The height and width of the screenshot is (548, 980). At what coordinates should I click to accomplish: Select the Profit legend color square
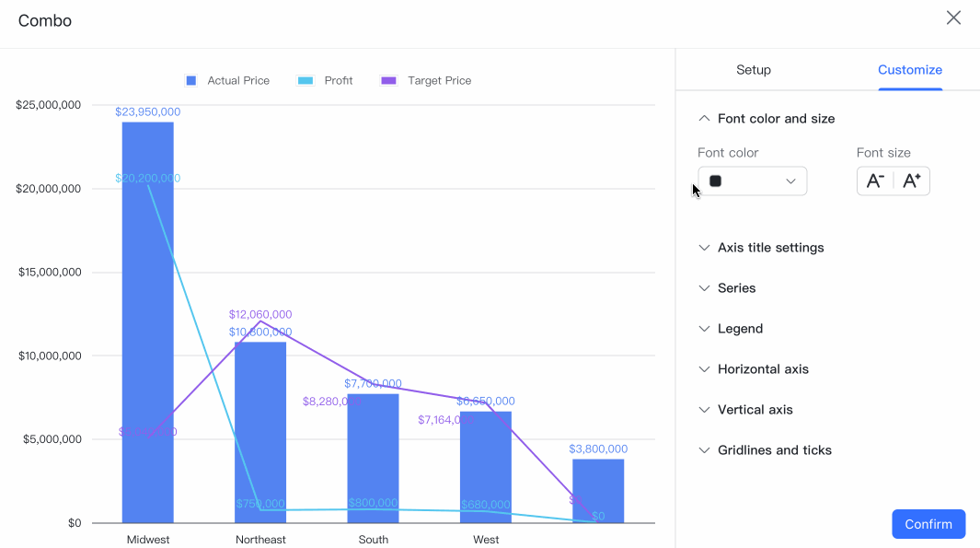click(304, 80)
